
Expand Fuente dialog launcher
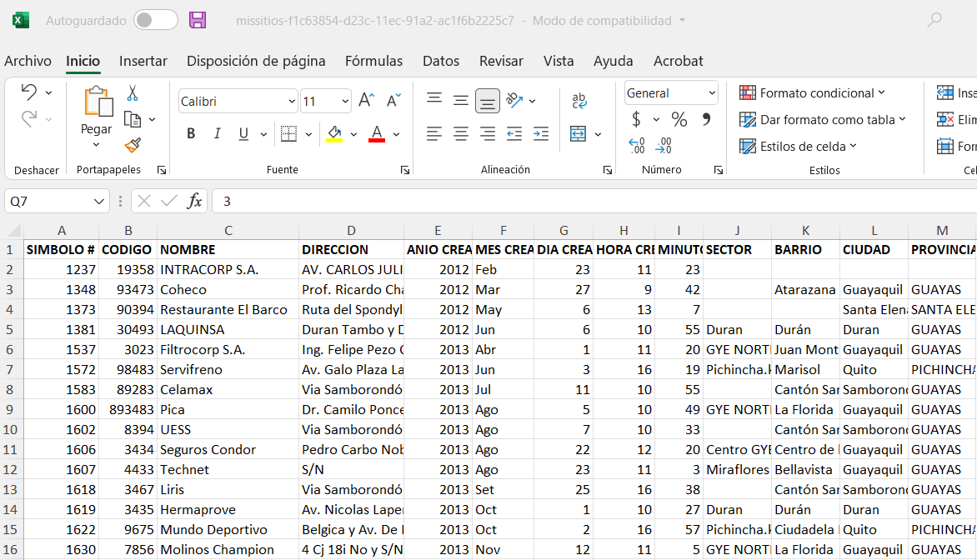(x=405, y=170)
